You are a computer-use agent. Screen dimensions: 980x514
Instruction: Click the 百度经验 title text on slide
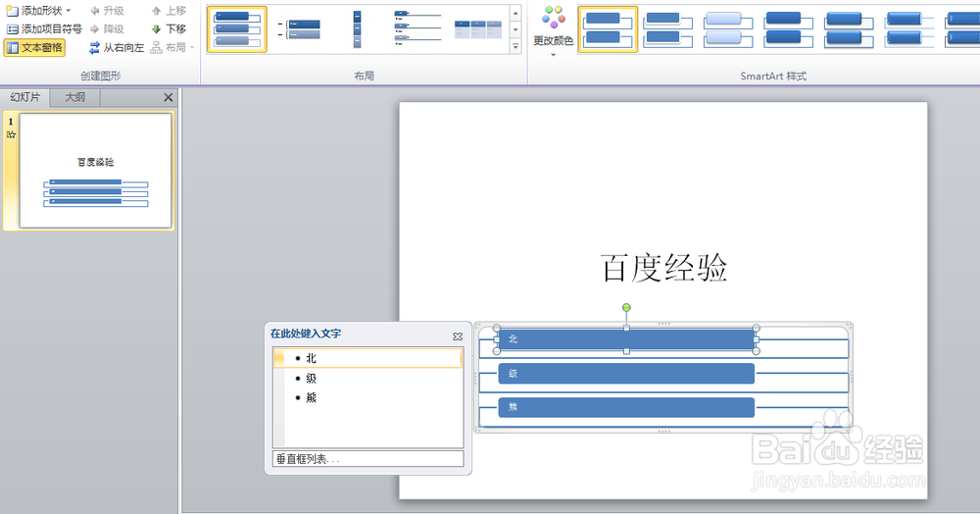point(663,268)
